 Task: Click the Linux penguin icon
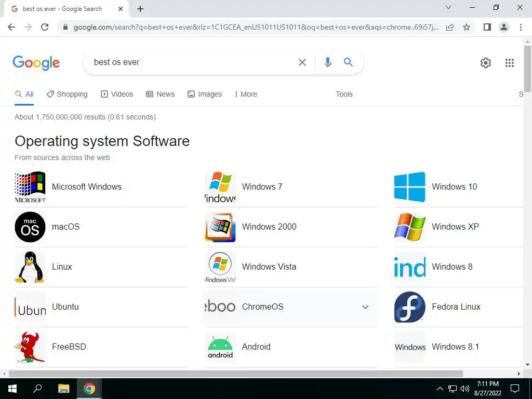(30, 267)
